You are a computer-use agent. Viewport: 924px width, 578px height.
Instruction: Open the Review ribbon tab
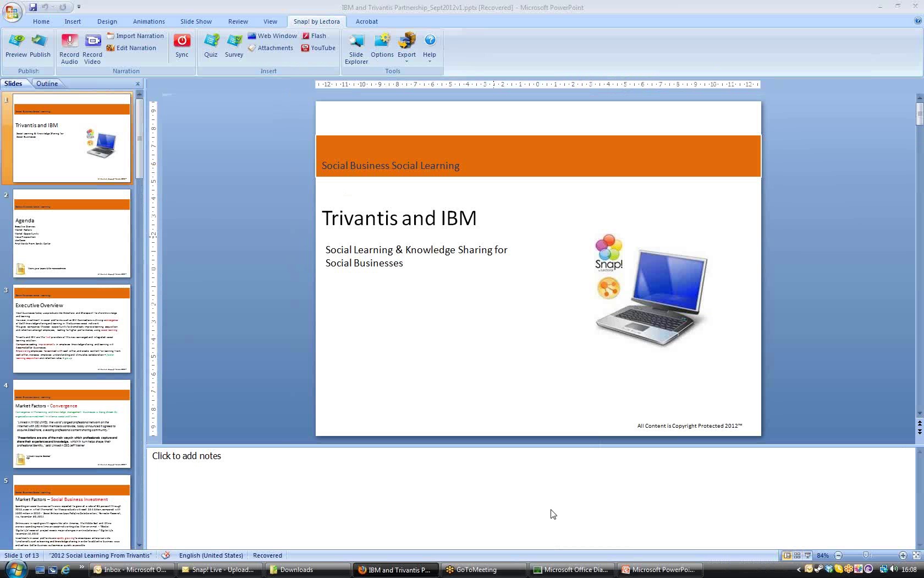click(238, 21)
